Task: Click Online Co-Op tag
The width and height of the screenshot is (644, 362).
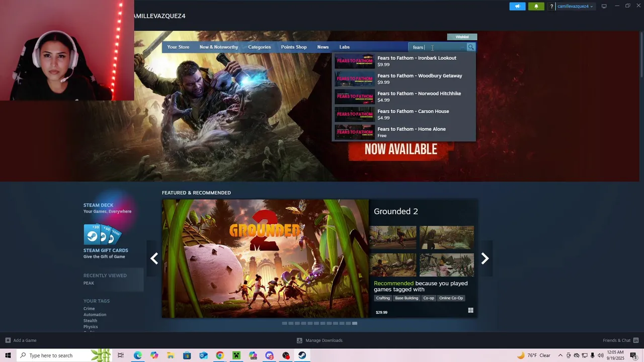Action: 451,298
